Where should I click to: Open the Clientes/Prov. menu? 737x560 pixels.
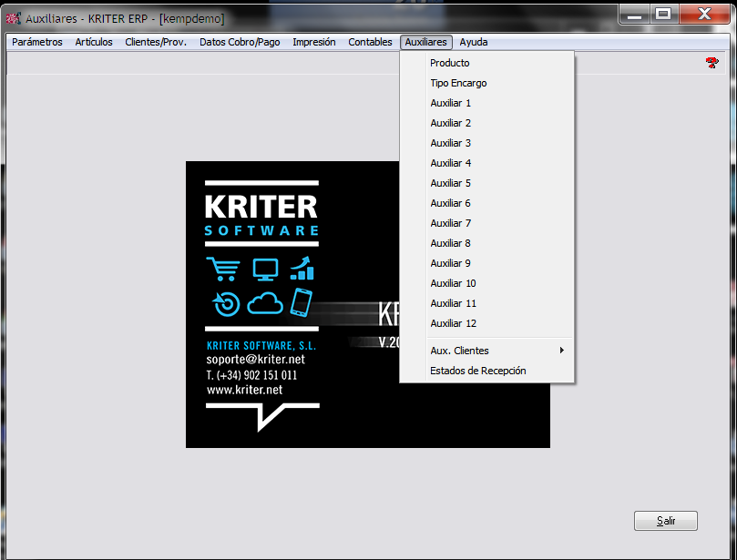point(156,42)
